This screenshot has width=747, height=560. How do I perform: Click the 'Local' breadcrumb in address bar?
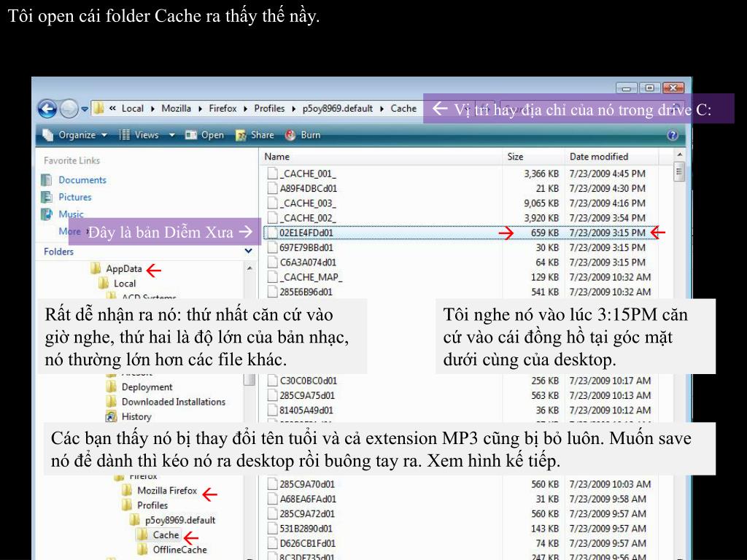pyautogui.click(x=133, y=109)
